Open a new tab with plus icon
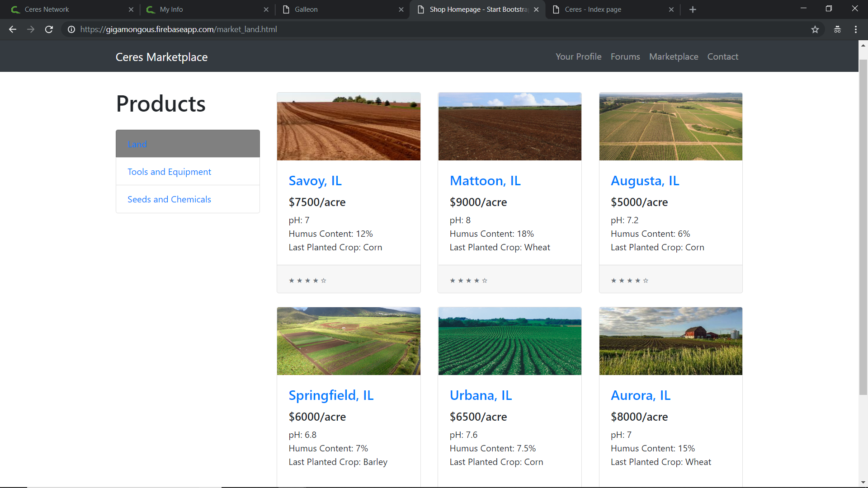The width and height of the screenshot is (868, 488). pyautogui.click(x=693, y=9)
